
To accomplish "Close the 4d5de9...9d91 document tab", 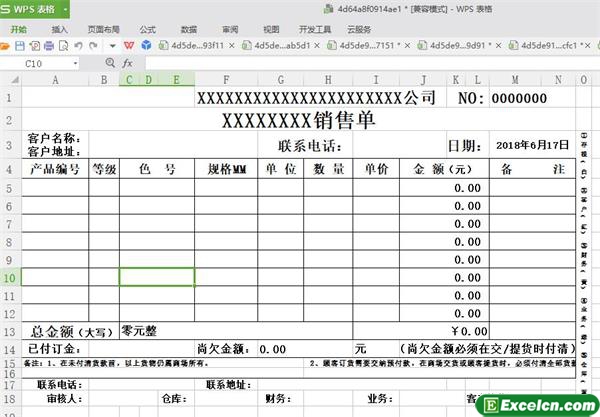I will tap(498, 46).
